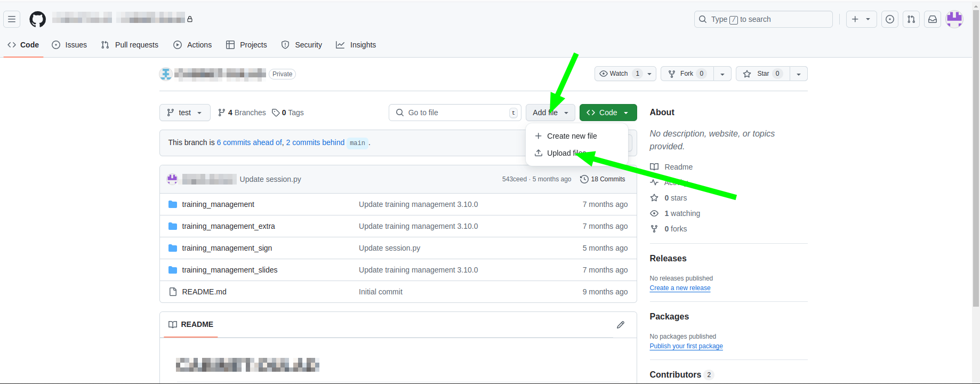
Task: Click the GitHub logo icon
Action: pos(37,19)
